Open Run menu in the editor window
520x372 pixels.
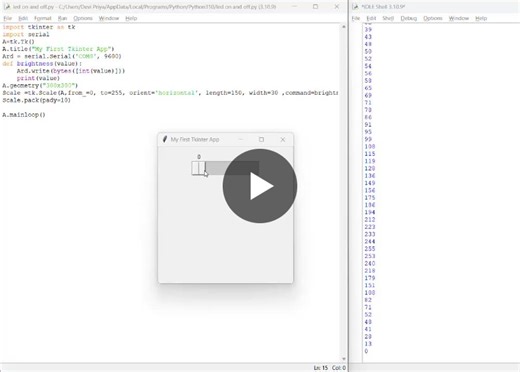(62, 18)
